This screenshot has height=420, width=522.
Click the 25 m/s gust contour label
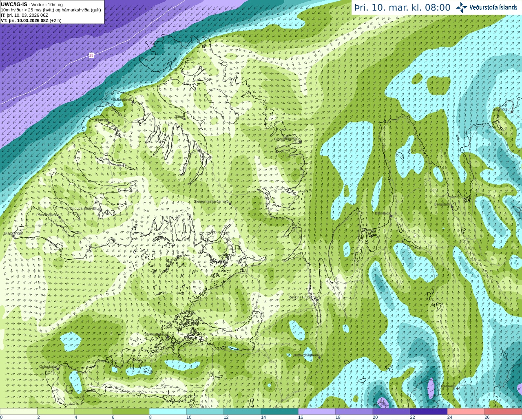(91, 55)
